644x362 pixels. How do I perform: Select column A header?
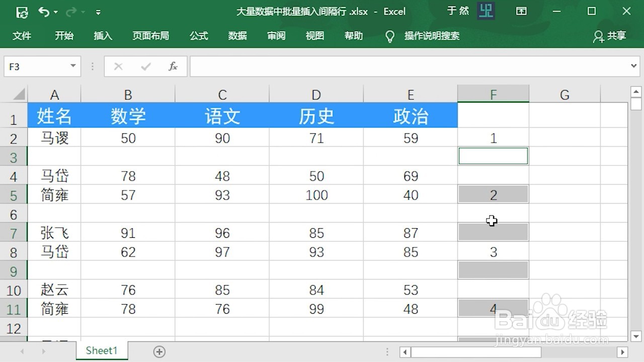pyautogui.click(x=54, y=95)
